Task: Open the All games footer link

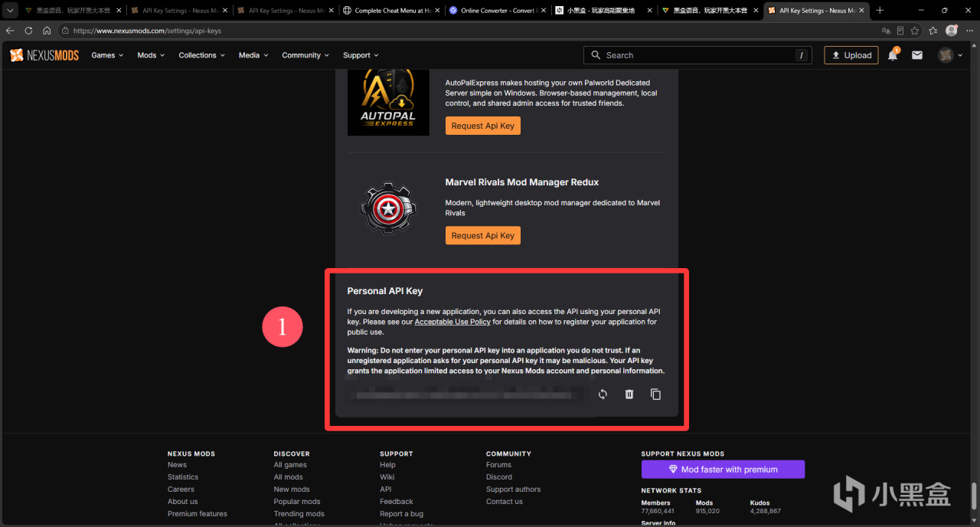Action: pos(290,464)
